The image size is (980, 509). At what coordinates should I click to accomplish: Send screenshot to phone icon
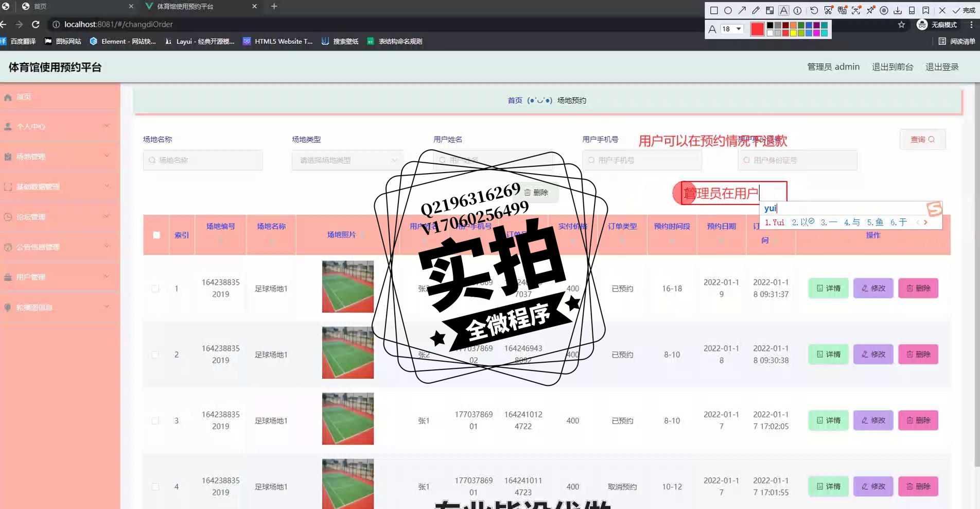click(x=912, y=10)
